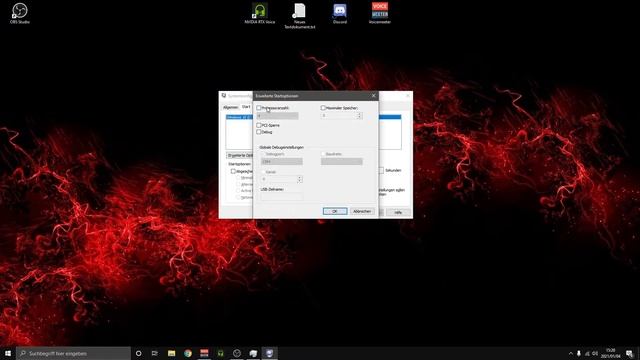Enable the Maximaler Speicher checkbox
This screenshot has width=640, height=360.
click(x=323, y=108)
